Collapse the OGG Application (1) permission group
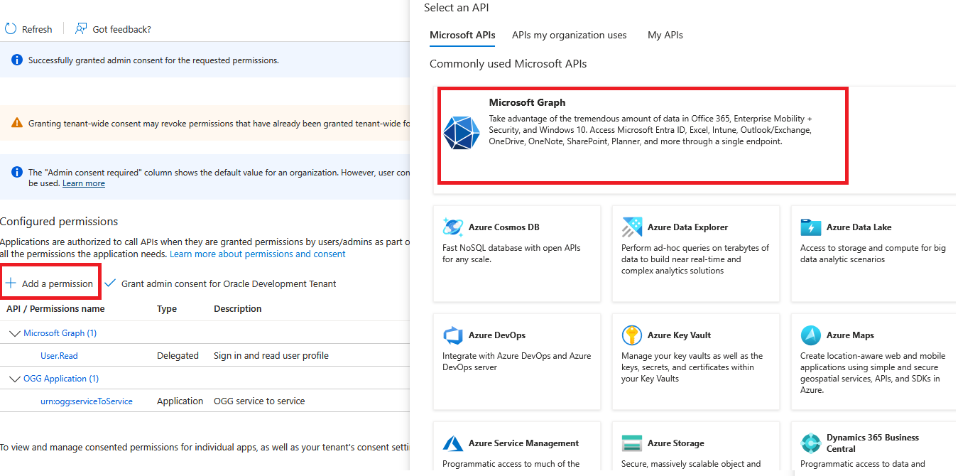Image resolution: width=980 pixels, height=476 pixels. pyautogui.click(x=16, y=378)
